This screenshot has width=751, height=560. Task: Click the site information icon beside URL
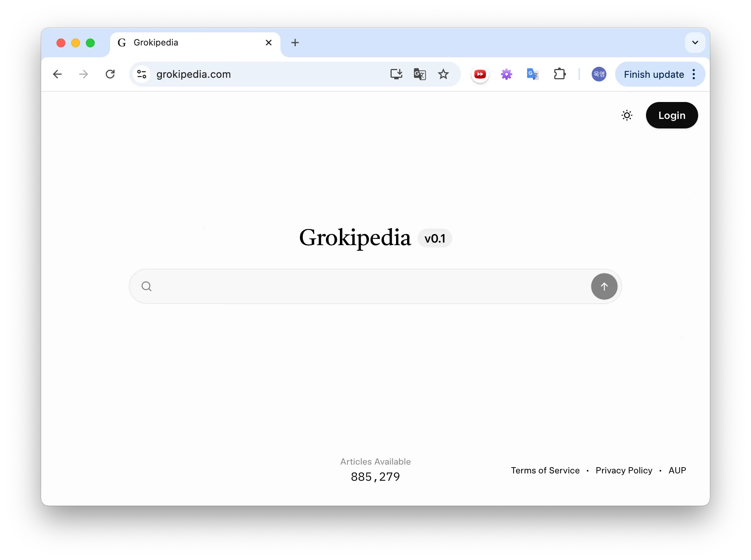(x=142, y=74)
